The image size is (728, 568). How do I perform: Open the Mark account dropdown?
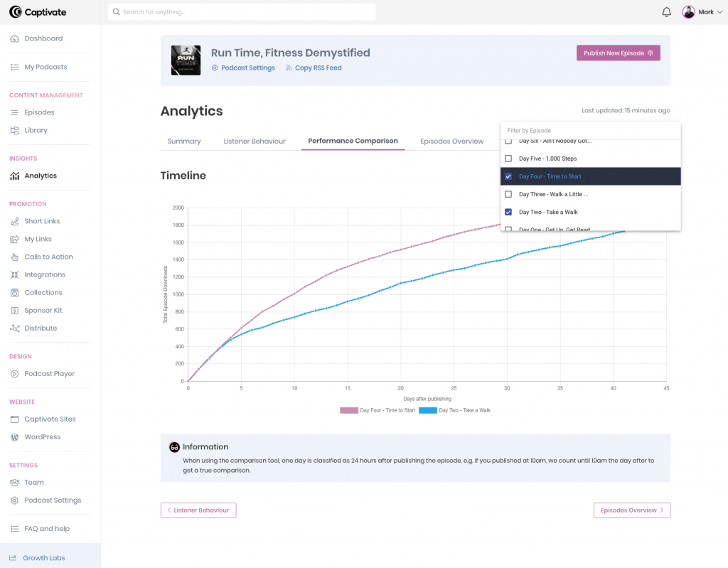tap(702, 11)
